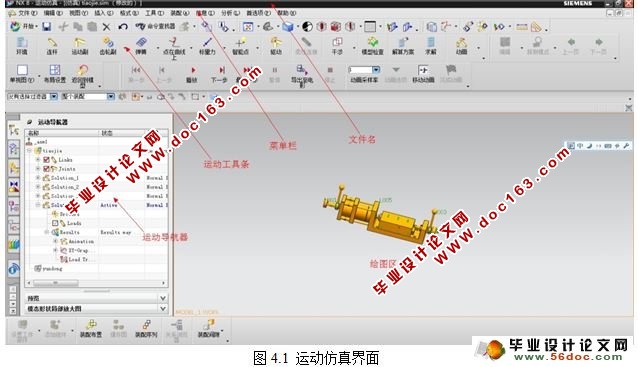Select the 齿轮副 gear tool
This screenshot has height=367, width=638.
click(x=108, y=46)
